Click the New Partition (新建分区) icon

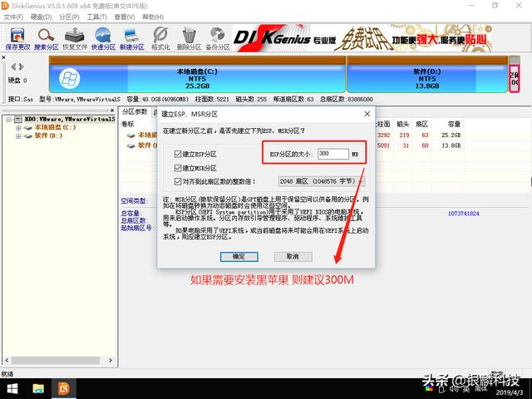[x=132, y=39]
